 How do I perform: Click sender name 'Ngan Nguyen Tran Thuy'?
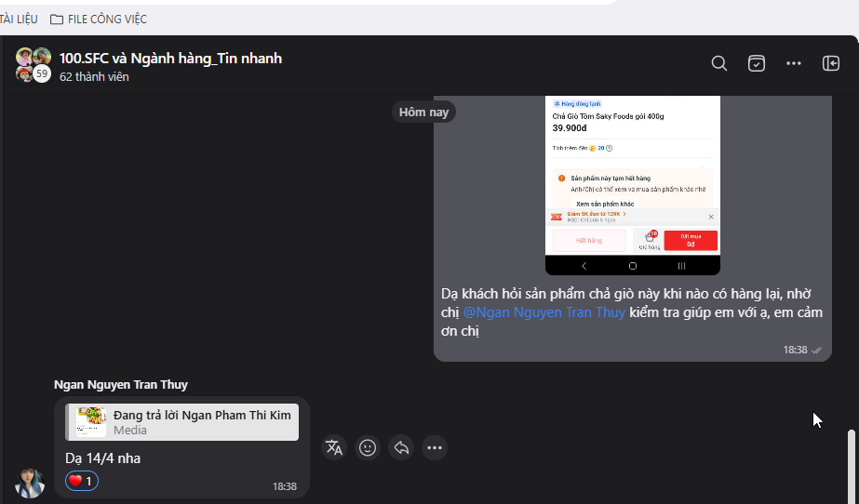point(121,385)
